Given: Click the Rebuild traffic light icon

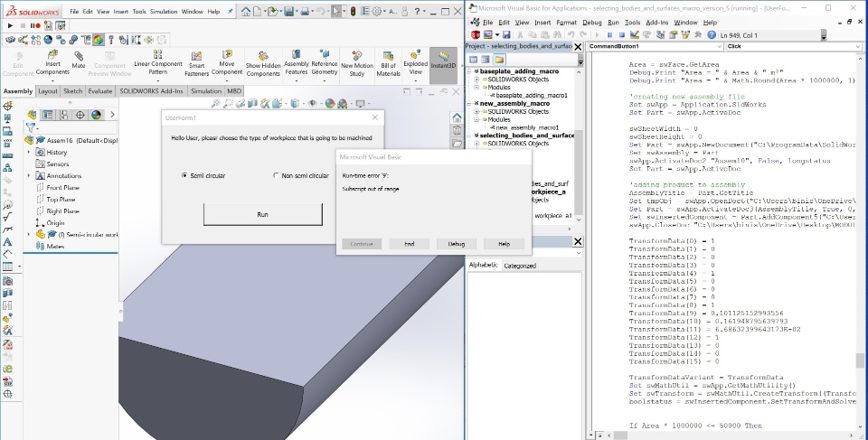Looking at the screenshot, I should coord(353,11).
